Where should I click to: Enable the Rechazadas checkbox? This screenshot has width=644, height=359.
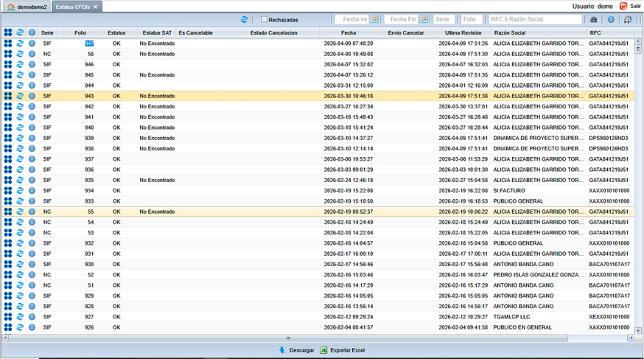pyautogui.click(x=265, y=19)
